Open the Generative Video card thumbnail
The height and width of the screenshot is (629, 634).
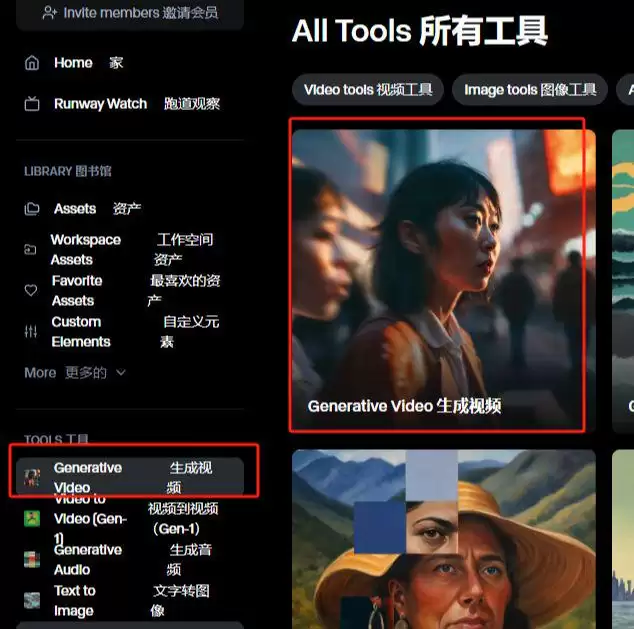[444, 281]
